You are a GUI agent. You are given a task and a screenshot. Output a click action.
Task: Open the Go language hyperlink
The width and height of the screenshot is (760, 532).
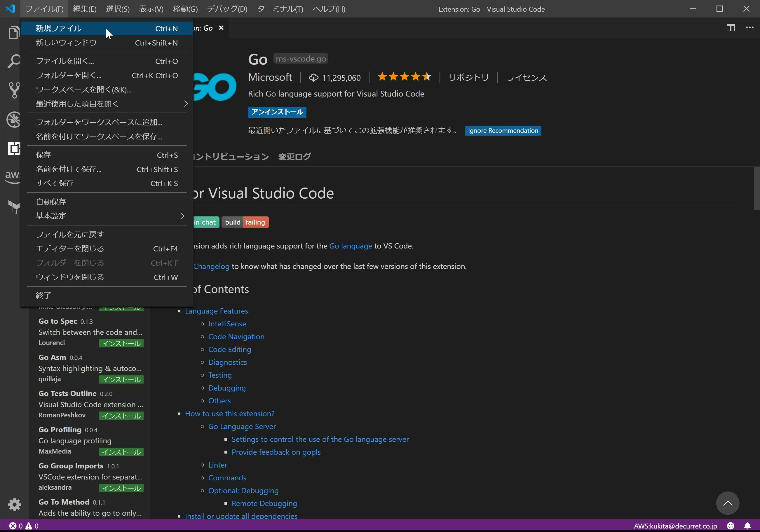[350, 246]
